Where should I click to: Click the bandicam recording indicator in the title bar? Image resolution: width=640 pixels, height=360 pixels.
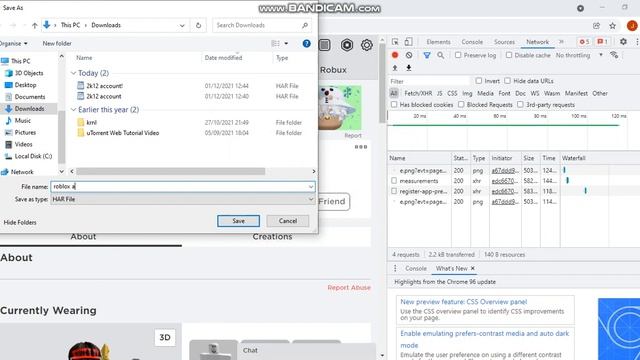point(580,8)
